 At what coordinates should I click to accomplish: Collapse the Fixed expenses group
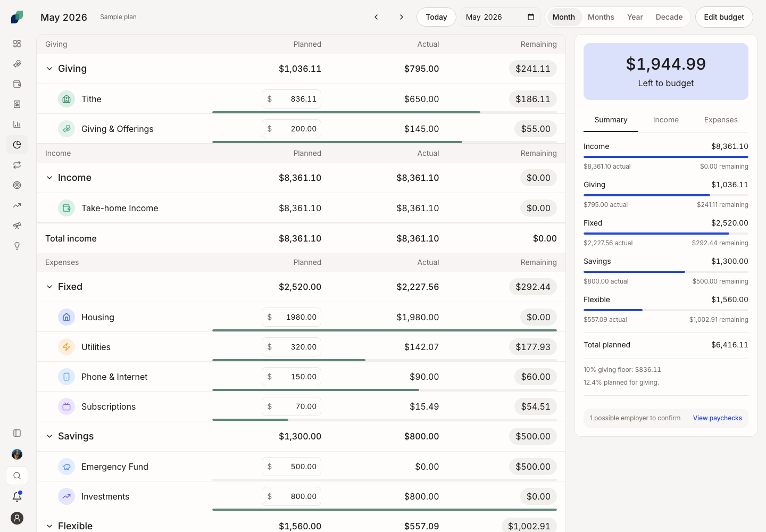[49, 287]
